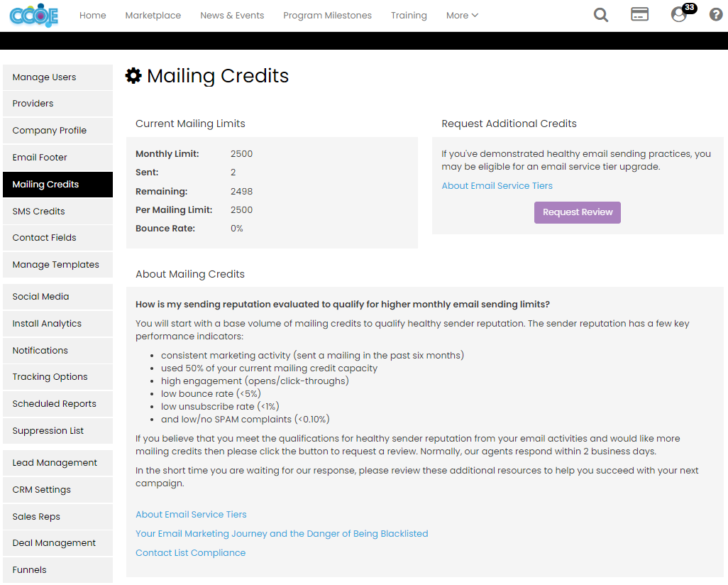Expand the More navigation dropdown

(462, 15)
